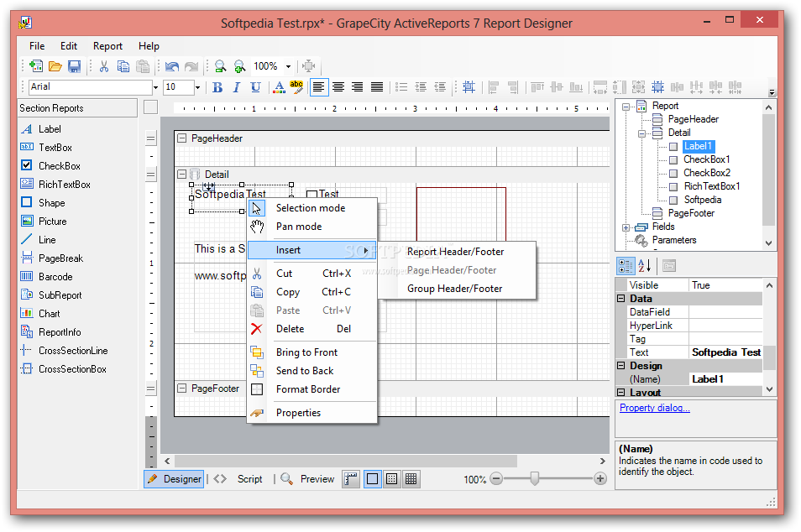This screenshot has width=801, height=532.
Task: Collapse the PageFooter section
Action: pos(182,388)
